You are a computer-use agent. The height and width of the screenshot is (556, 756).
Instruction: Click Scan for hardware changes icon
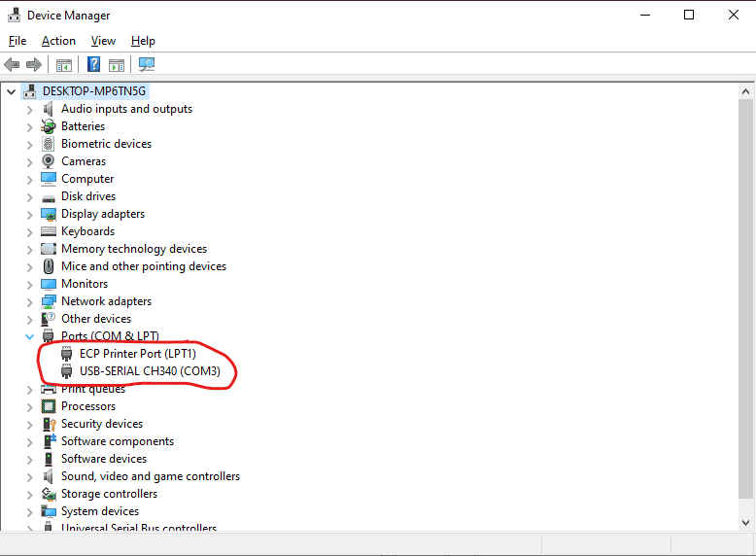click(x=147, y=65)
